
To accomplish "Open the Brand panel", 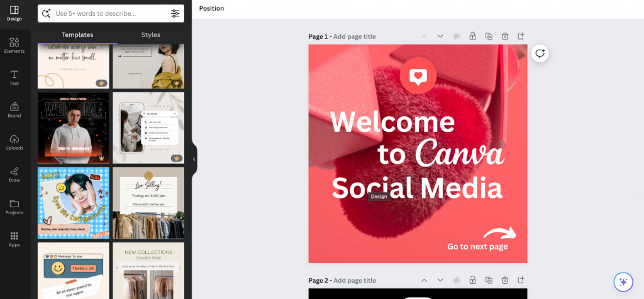I will click(x=14, y=110).
